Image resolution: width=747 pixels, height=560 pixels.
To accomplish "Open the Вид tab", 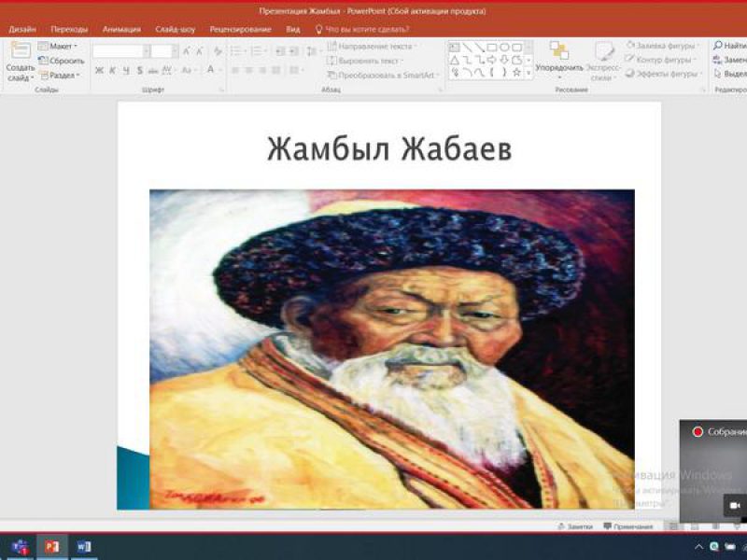I will pos(293,30).
